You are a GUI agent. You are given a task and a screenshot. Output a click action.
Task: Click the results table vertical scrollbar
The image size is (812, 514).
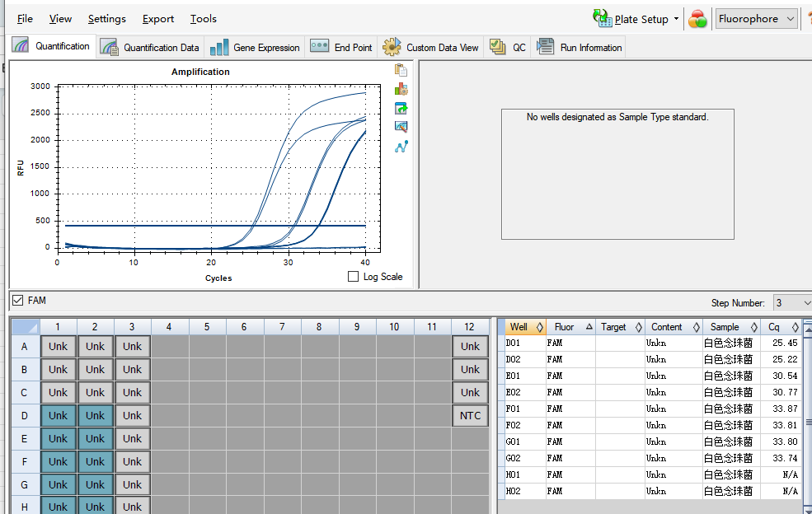click(808, 417)
